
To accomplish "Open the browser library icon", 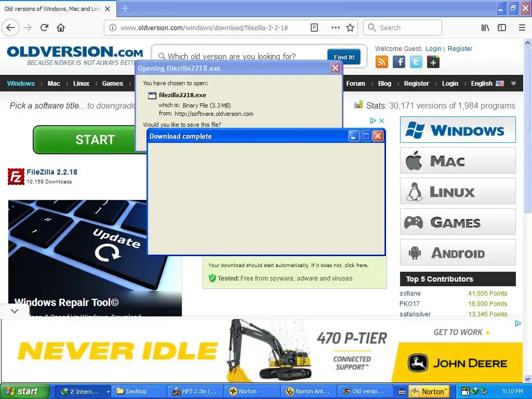I will (485, 28).
